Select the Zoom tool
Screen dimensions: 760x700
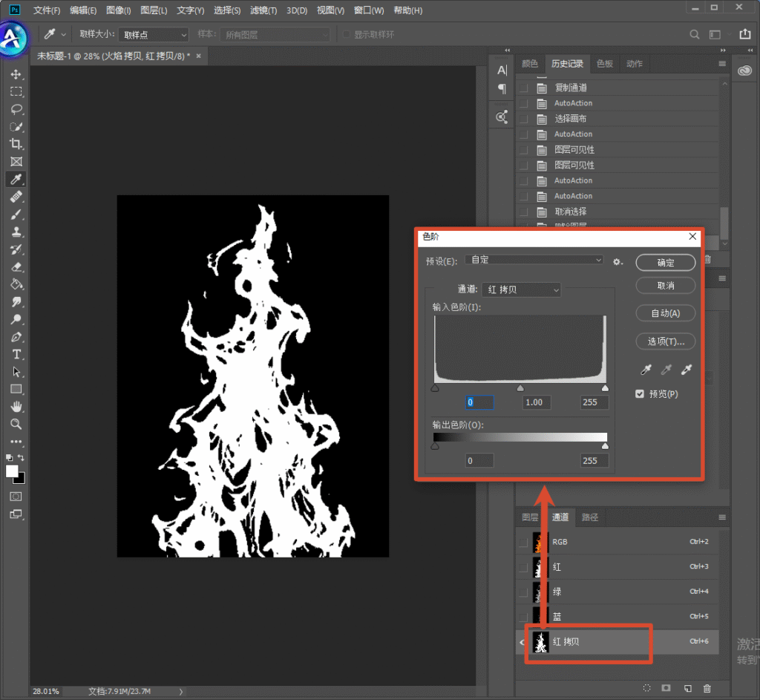(16, 424)
